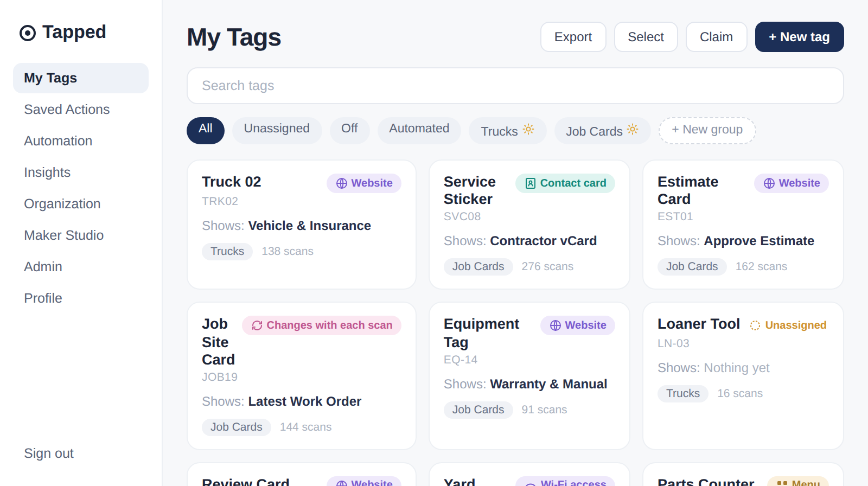Click the contact card icon on Service Sticker
Image resolution: width=868 pixels, height=486 pixels.
[531, 183]
